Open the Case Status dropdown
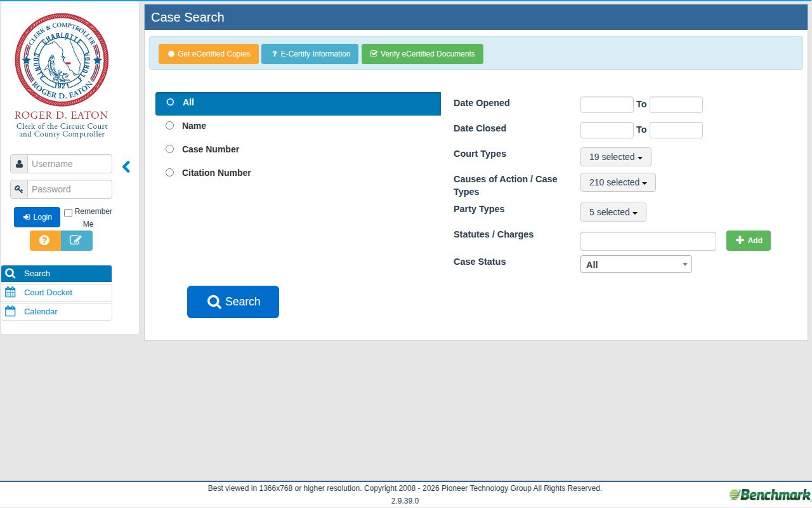This screenshot has width=812, height=508. pos(636,264)
